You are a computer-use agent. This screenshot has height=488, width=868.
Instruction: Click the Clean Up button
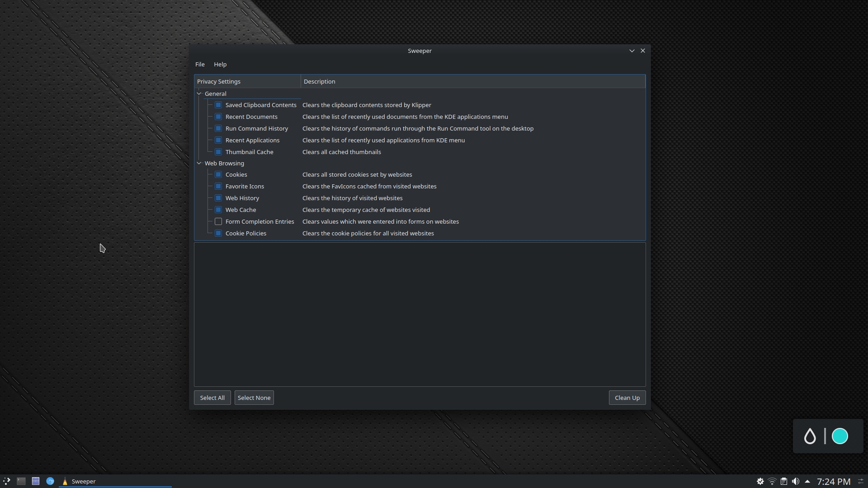coord(627,398)
